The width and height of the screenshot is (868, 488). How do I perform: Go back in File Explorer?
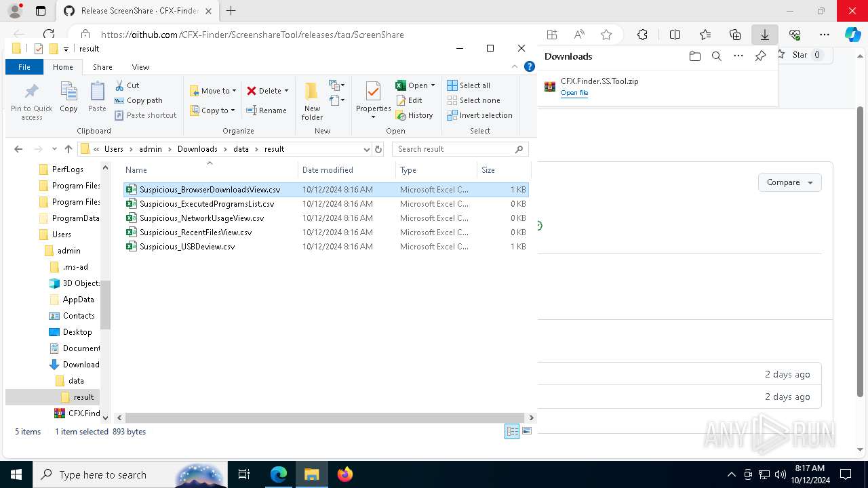[18, 149]
